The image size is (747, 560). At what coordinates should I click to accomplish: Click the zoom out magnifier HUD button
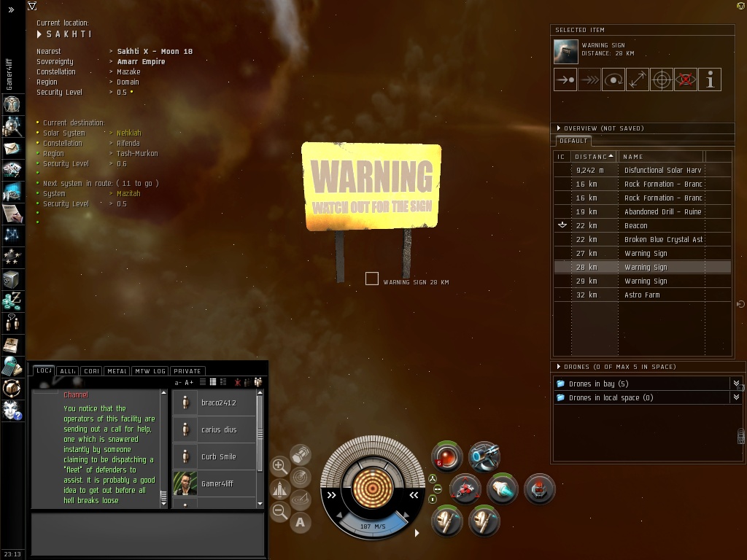tap(279, 511)
